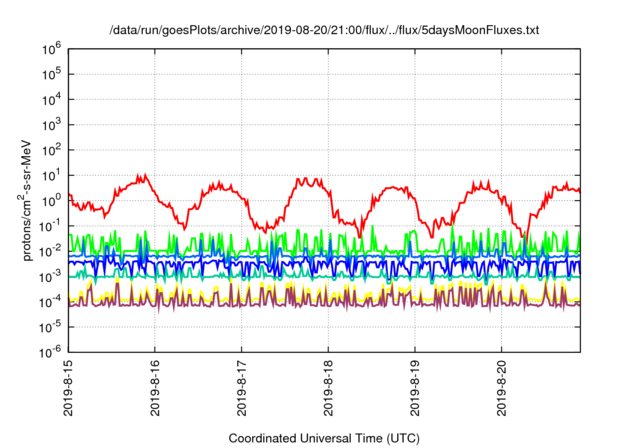Select the 10^3 y-axis tick label
Image resolution: width=640 pixels, height=448 pixels.
pos(52,126)
